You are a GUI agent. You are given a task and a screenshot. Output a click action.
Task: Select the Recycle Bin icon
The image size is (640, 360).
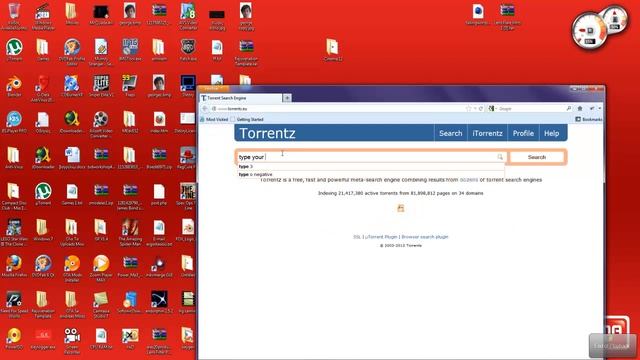click(14, 16)
